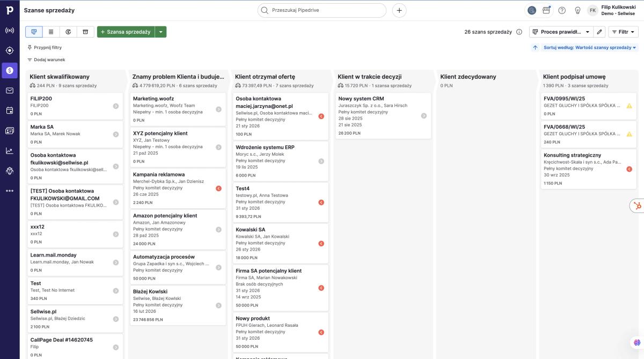Toggle sort direction arrow
Image resolution: width=644 pixels, height=359 pixels.
pyautogui.click(x=535, y=48)
